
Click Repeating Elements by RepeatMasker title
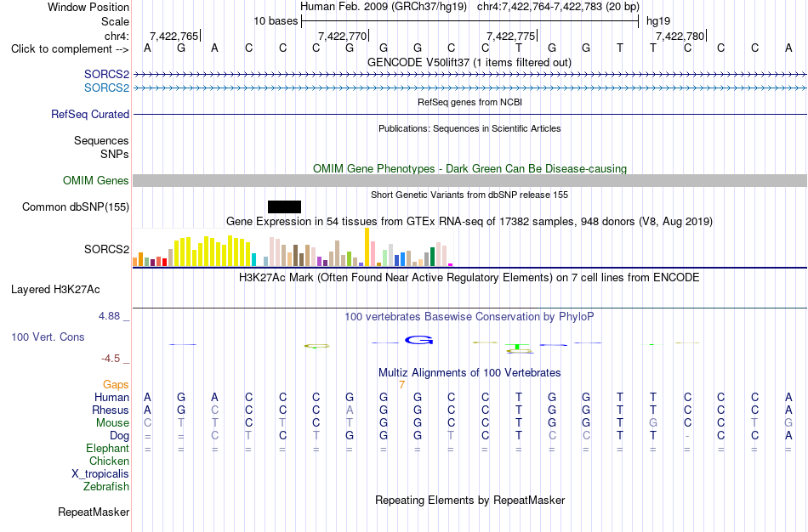[x=470, y=500]
